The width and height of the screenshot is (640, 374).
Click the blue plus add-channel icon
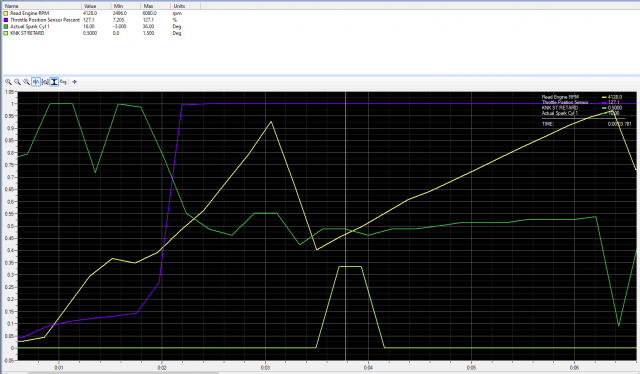click(x=74, y=82)
